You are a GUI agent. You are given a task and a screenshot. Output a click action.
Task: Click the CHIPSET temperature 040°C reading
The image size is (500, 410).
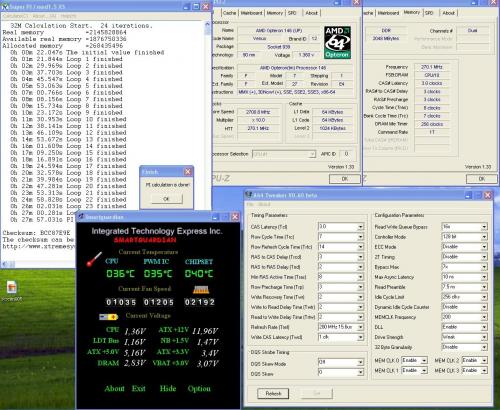pos(199,274)
